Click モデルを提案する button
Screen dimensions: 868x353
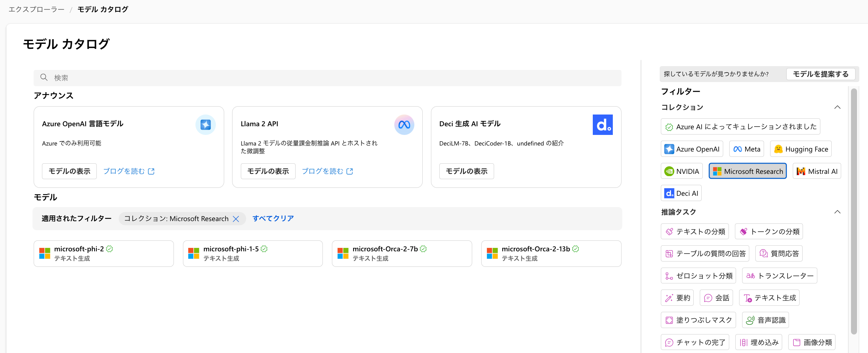pos(820,74)
